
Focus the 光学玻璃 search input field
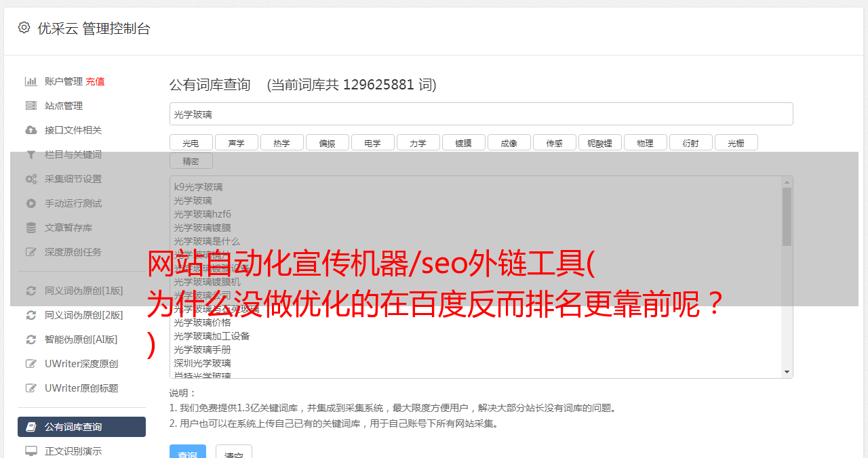point(481,114)
